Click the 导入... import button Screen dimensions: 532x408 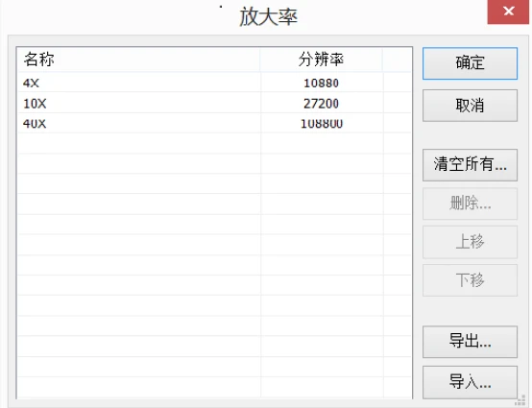click(470, 382)
